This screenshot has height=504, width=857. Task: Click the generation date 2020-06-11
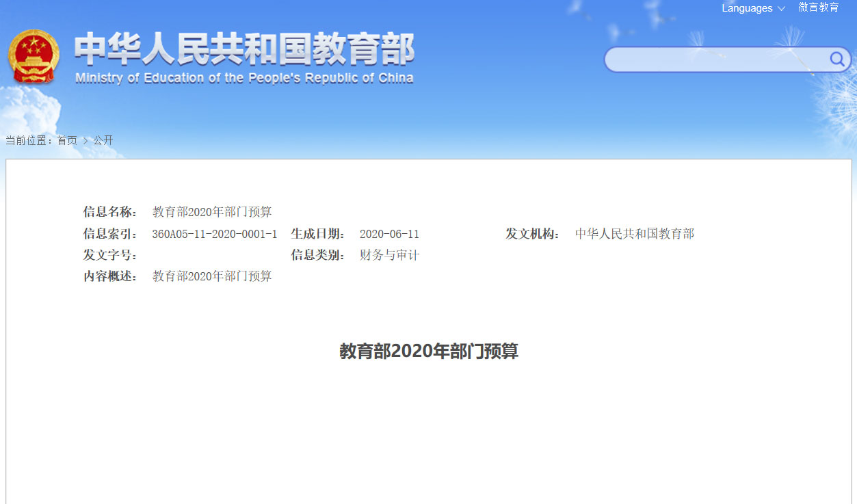pyautogui.click(x=389, y=234)
